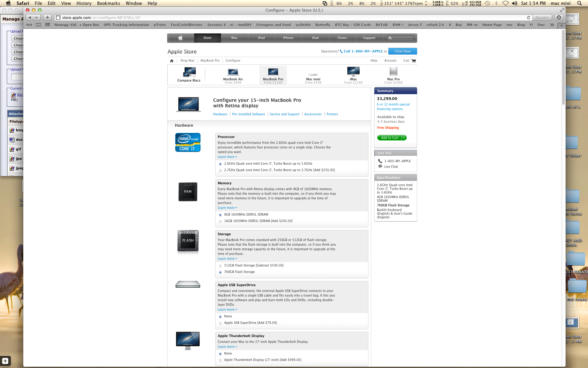Expand Learn more under Memory
The width and height of the screenshot is (588, 368).
tap(227, 208)
